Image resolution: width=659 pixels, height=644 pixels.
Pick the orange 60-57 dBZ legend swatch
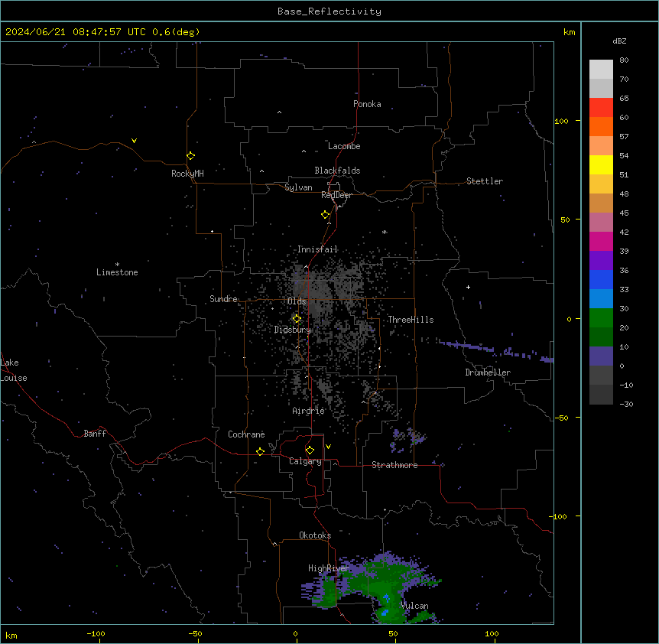click(601, 126)
